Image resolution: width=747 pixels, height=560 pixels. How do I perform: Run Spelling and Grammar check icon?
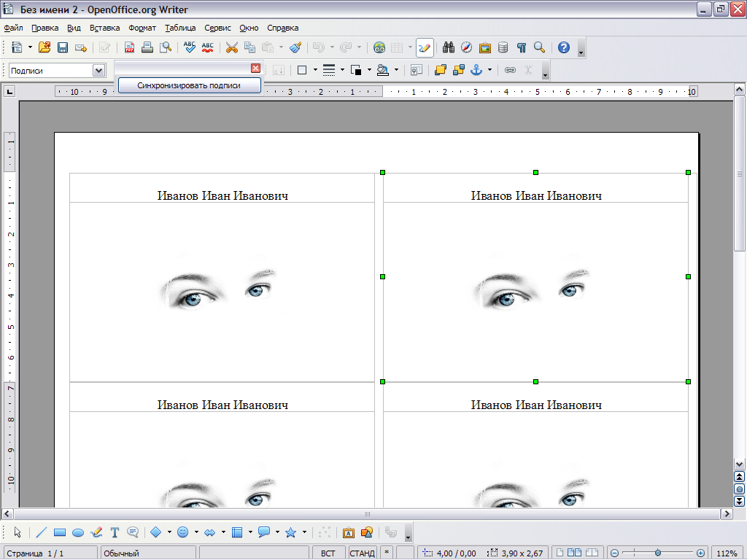tap(189, 47)
